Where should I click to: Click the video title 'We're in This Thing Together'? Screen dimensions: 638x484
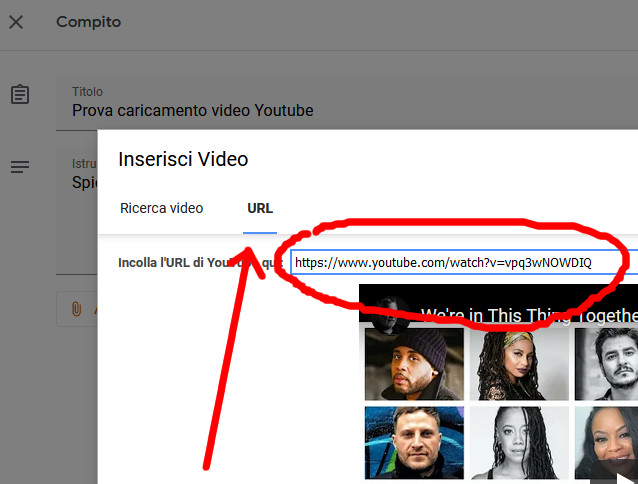pos(529,316)
